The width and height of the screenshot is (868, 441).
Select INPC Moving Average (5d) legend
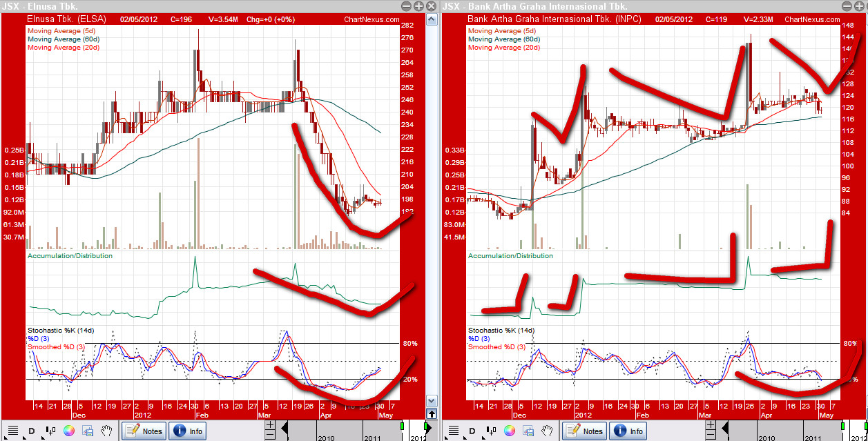click(501, 31)
